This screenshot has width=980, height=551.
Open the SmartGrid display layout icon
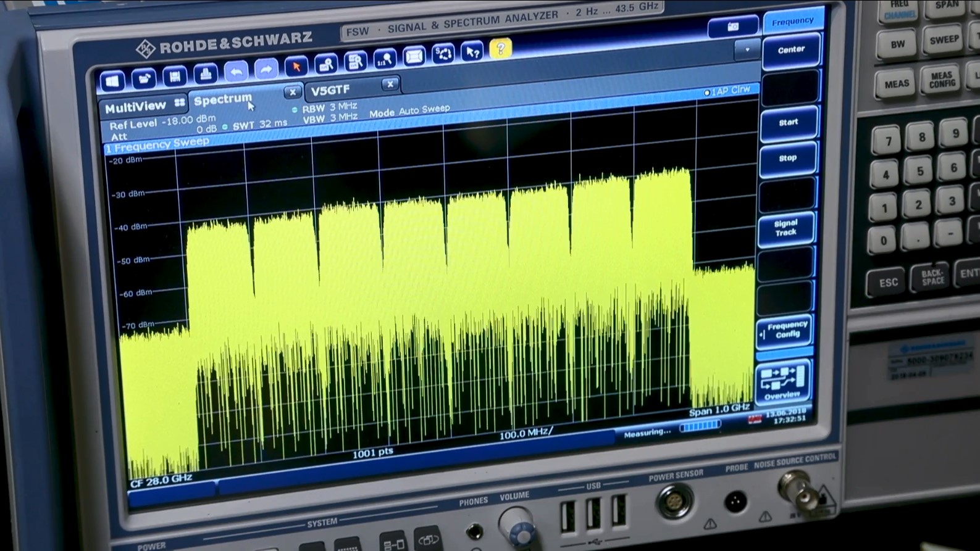click(x=414, y=57)
